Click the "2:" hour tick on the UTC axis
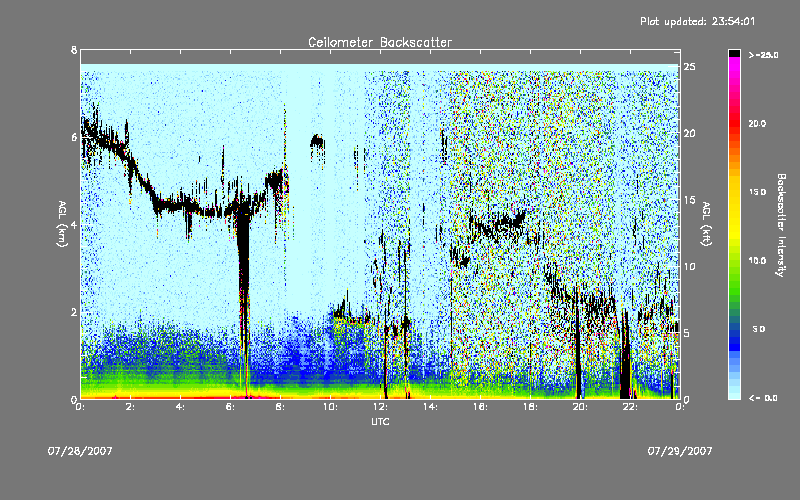Viewport: 800px width, 500px height. 130,407
